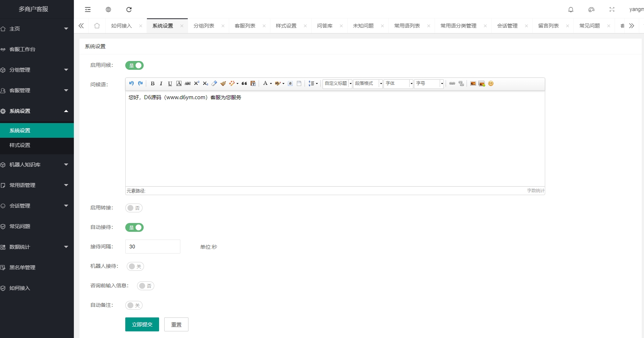Image resolution: width=644 pixels, height=338 pixels.
Task: Click the 重置 reset button
Action: click(176, 324)
